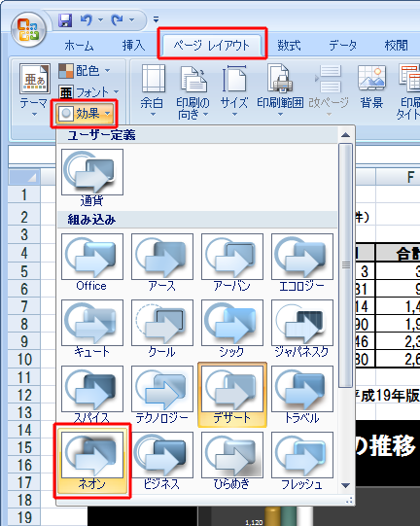Expand the フォント fonts dropdown

(x=88, y=92)
